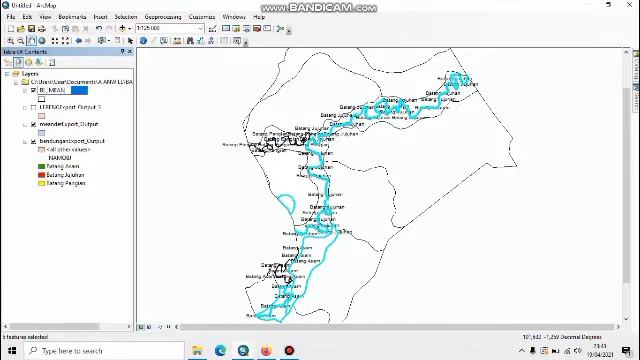Viewport: 640px width, 360px height.
Task: Switch to List By Source view
Action: (x=18, y=62)
